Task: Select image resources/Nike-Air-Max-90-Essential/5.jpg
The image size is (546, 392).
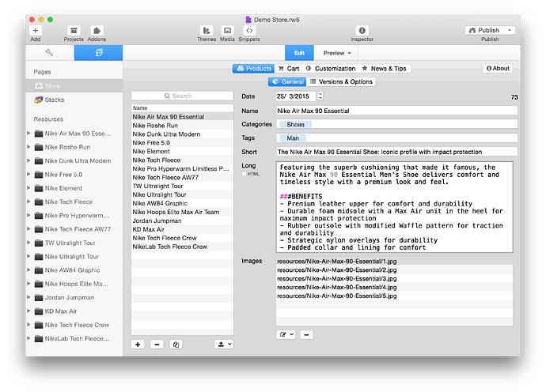Action: point(394,296)
